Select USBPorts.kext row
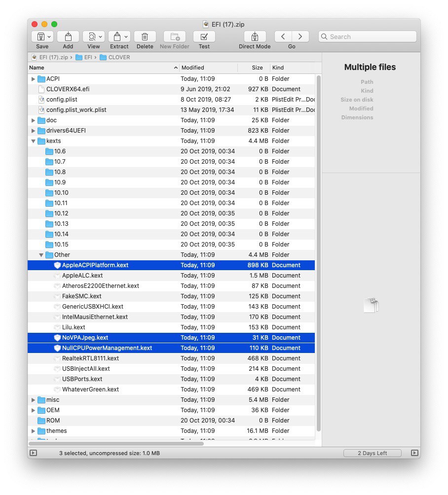448x495 pixels. point(171,379)
